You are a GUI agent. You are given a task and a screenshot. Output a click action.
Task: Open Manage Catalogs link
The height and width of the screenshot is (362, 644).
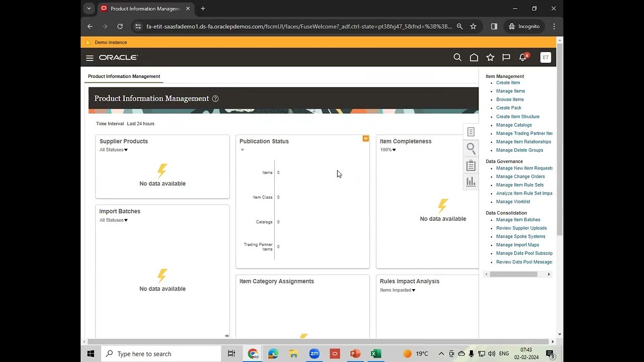(514, 125)
